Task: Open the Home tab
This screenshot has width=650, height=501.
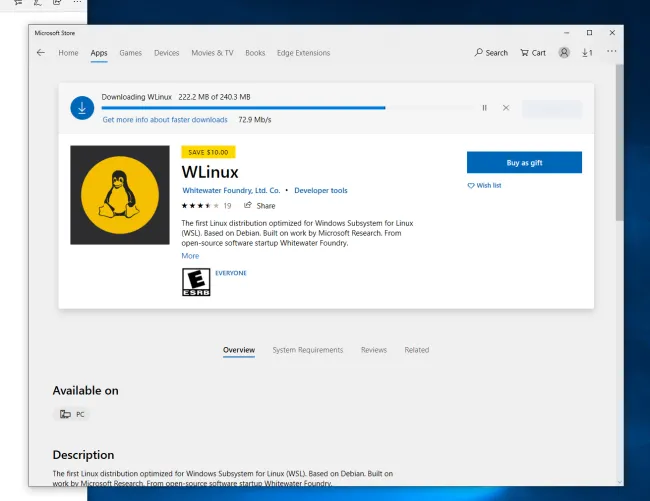Action: (68, 53)
